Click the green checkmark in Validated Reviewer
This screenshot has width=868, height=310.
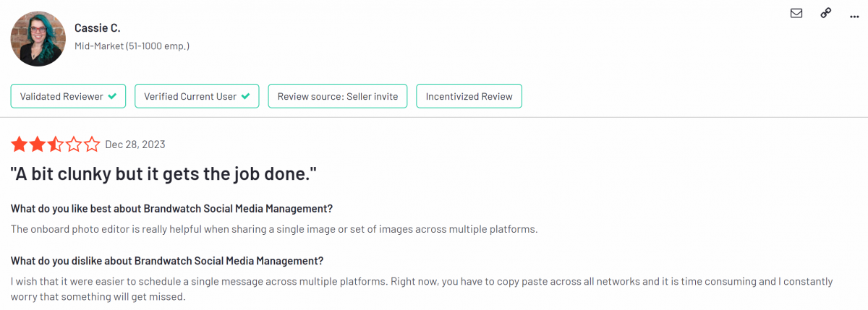pyautogui.click(x=112, y=96)
